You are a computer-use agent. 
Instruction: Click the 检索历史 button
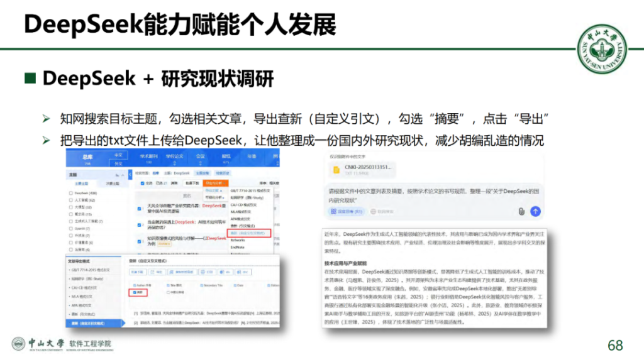(223, 173)
